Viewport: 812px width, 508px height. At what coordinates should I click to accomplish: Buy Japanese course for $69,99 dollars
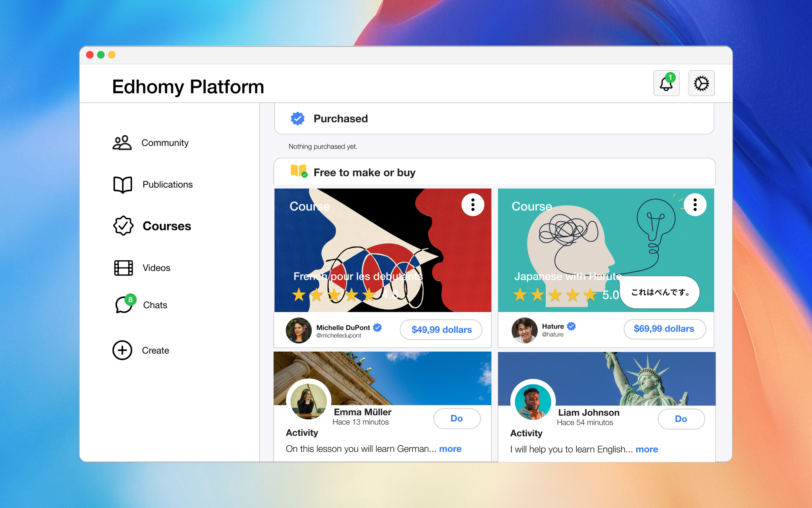click(664, 329)
